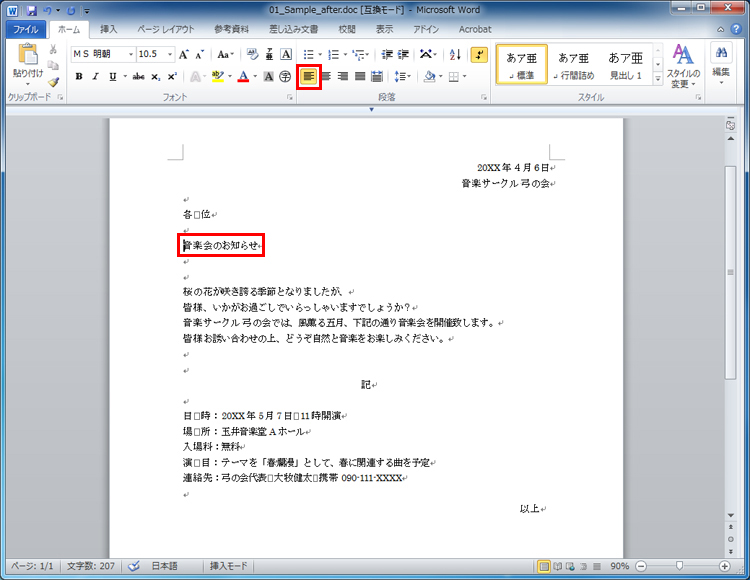Open the Change Case Aa dropdown
Image resolution: width=750 pixels, height=580 pixels.
(x=225, y=55)
